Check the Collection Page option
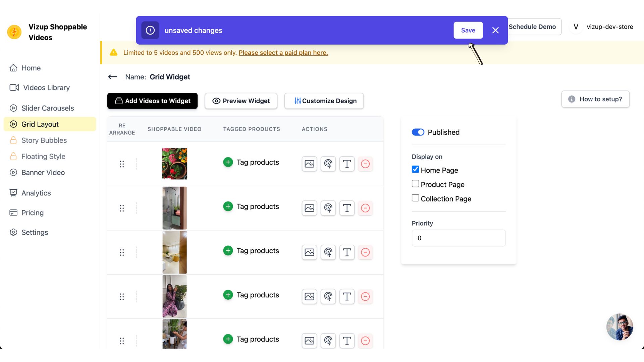The image size is (644, 362). [x=415, y=198]
